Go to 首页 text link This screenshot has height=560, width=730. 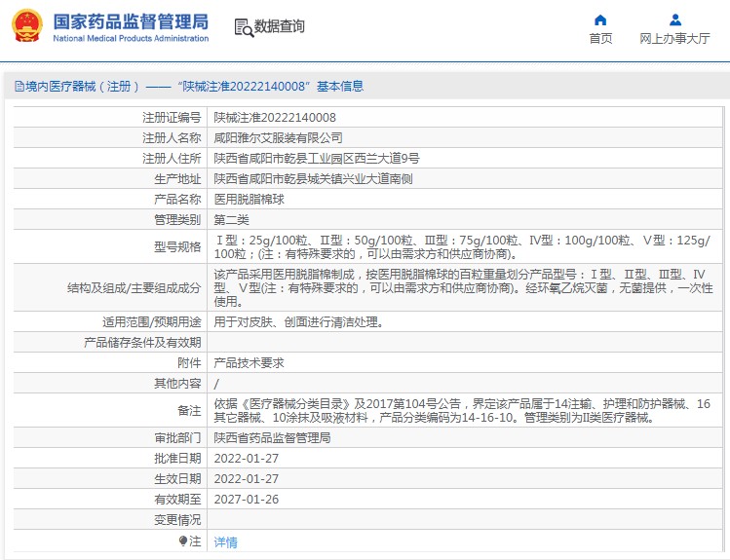pyautogui.click(x=600, y=39)
